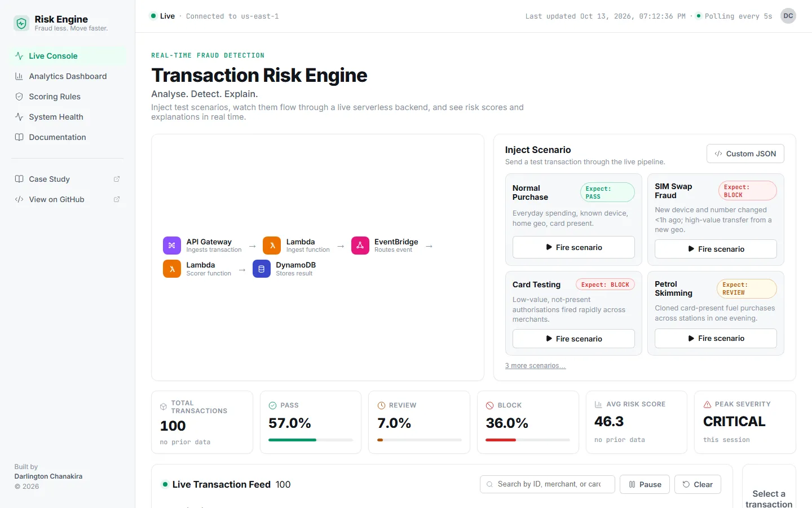Click the REVIEW 7.0% progress bar
The image size is (812, 508).
pyautogui.click(x=420, y=440)
